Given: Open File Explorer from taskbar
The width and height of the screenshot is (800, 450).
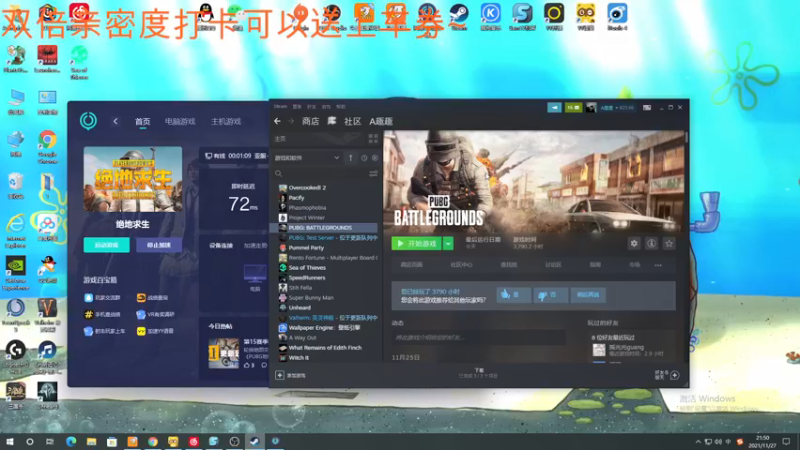Looking at the screenshot, I should click(x=91, y=441).
